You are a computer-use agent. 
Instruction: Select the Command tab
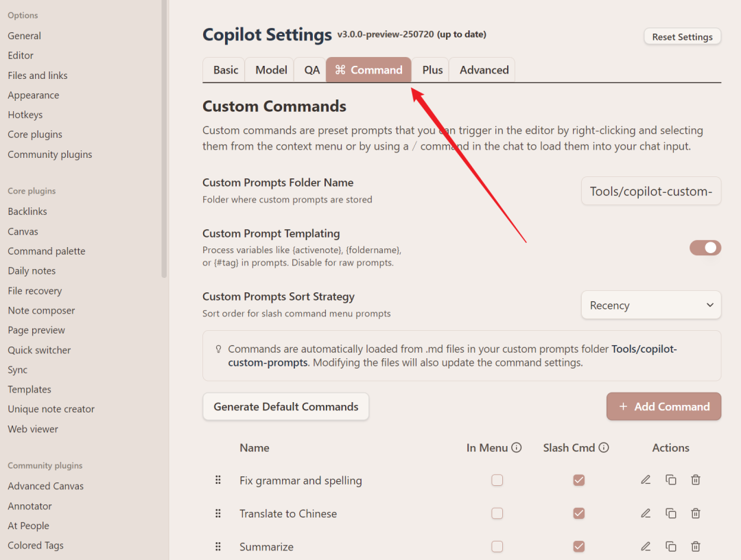click(x=368, y=70)
